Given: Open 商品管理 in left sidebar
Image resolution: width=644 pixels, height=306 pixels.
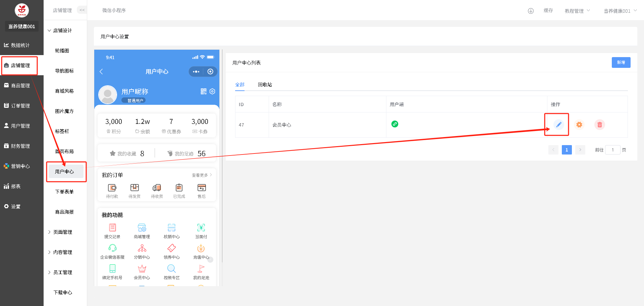Looking at the screenshot, I should point(20,86).
